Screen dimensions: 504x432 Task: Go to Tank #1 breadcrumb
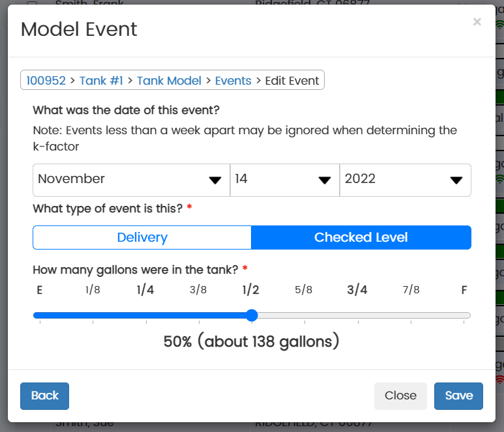[x=101, y=81]
